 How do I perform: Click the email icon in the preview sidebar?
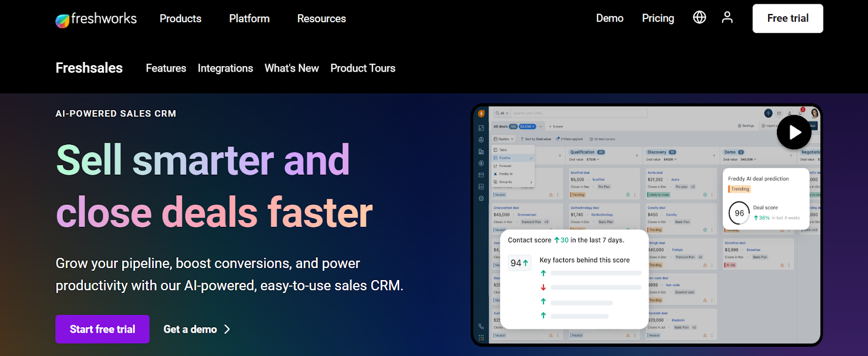click(481, 175)
